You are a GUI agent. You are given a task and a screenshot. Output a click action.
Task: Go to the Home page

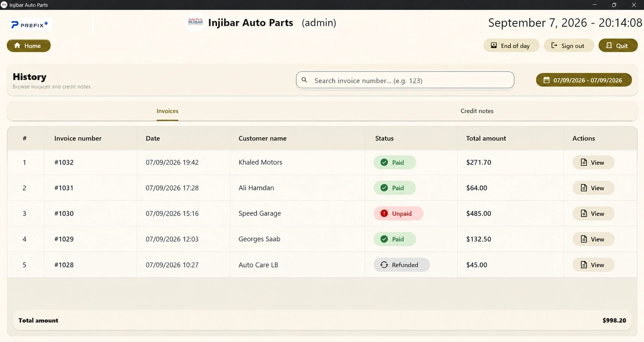pyautogui.click(x=29, y=46)
